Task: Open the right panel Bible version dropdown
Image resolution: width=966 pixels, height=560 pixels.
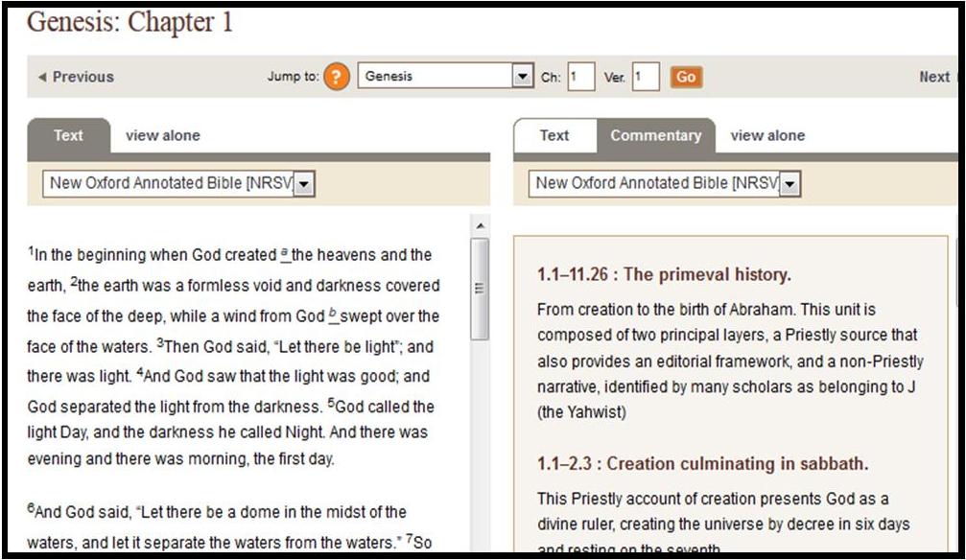Action: tap(665, 183)
